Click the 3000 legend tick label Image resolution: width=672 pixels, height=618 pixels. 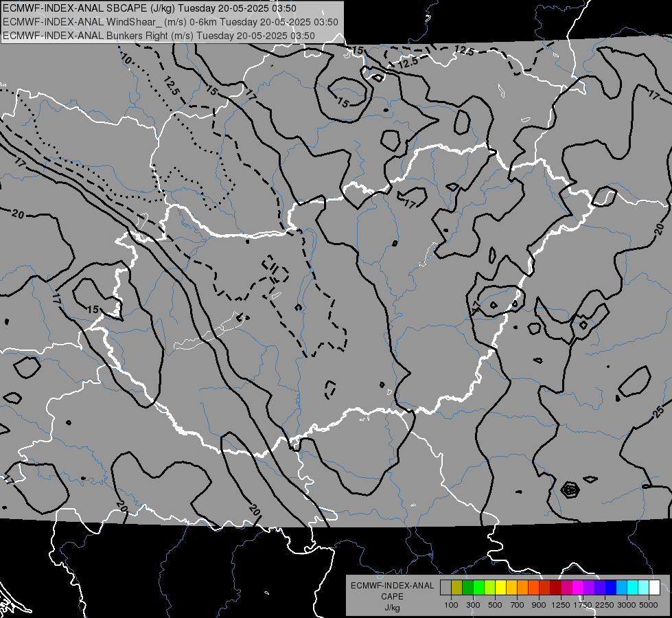coord(627,605)
